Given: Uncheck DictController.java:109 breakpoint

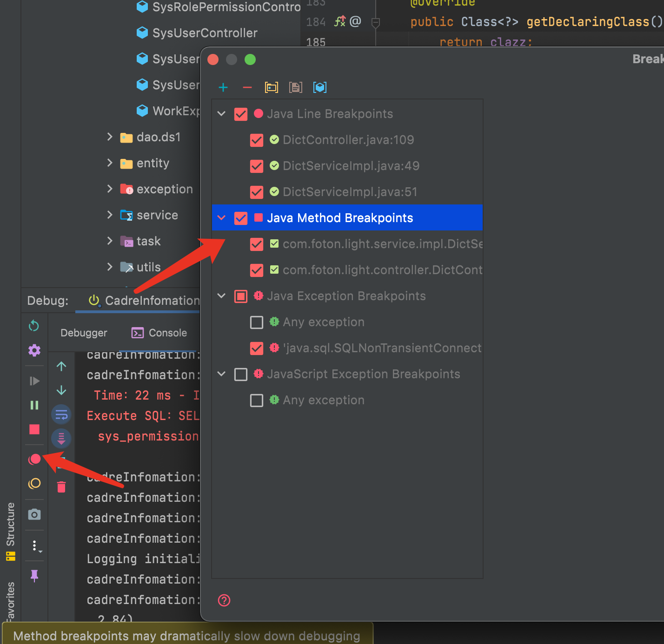Looking at the screenshot, I should click(257, 140).
